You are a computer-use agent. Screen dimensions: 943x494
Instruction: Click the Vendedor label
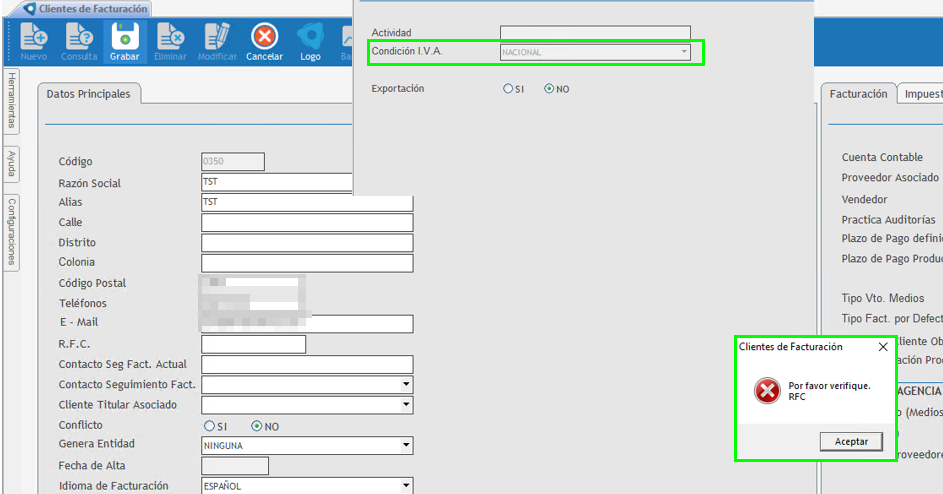[x=864, y=199]
